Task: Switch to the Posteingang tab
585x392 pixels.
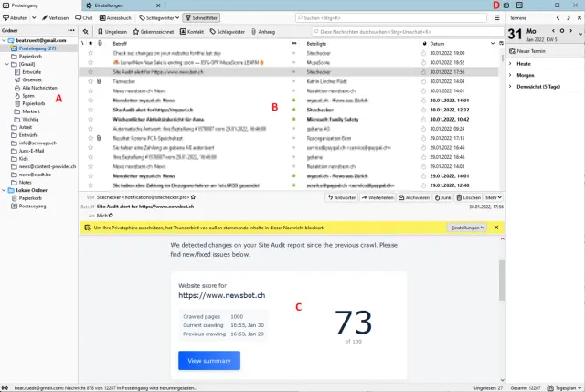Action: point(40,5)
